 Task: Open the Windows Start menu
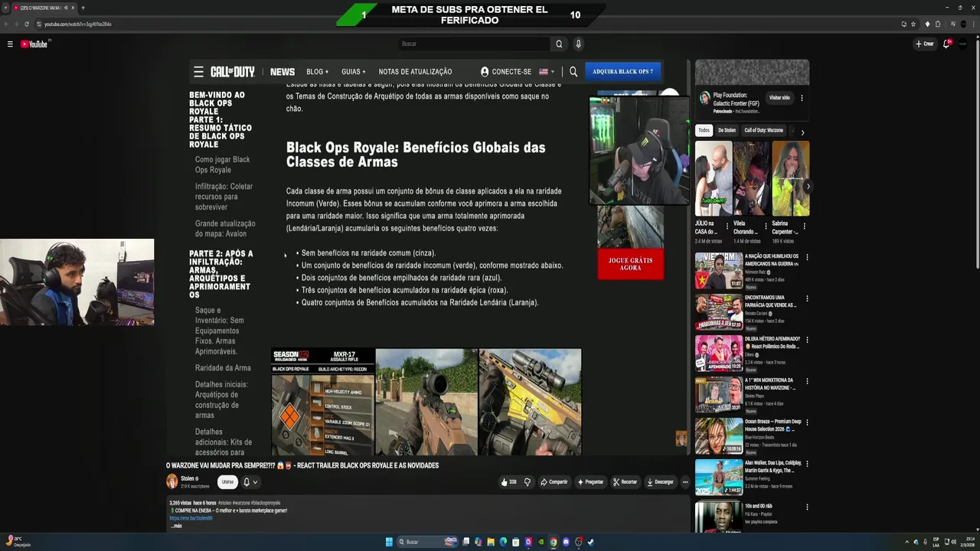389,542
